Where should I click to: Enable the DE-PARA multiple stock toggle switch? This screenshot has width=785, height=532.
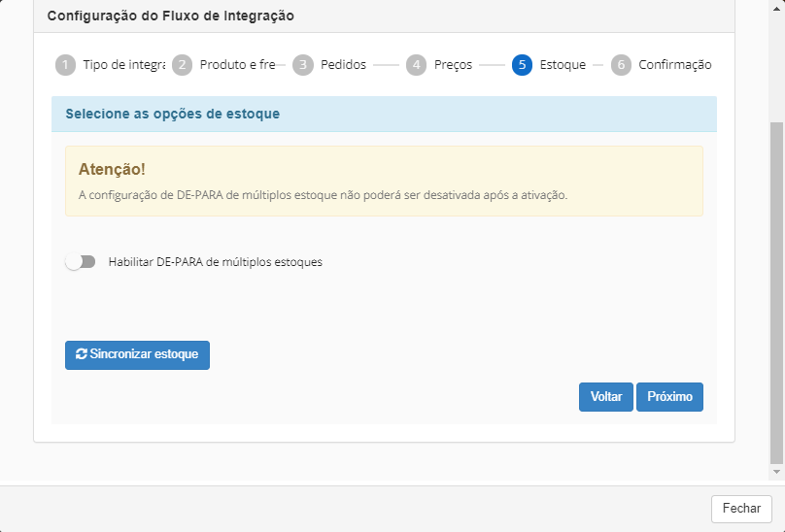coord(81,262)
